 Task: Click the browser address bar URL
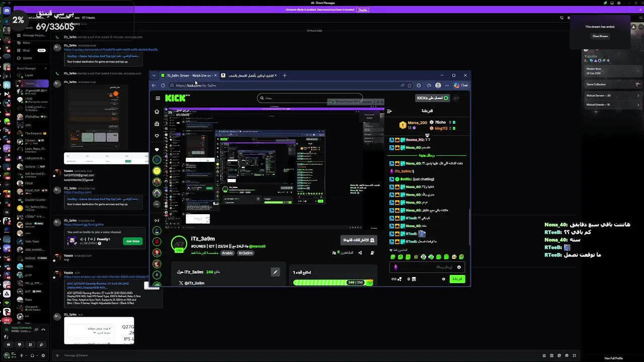click(x=196, y=85)
